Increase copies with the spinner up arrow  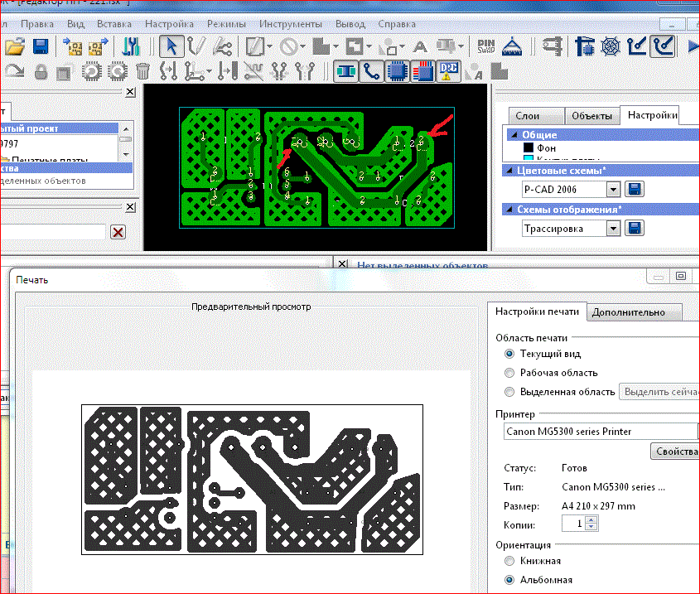coord(591,520)
